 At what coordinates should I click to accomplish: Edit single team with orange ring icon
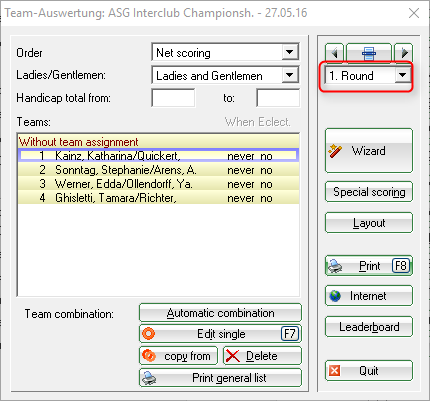(x=220, y=334)
